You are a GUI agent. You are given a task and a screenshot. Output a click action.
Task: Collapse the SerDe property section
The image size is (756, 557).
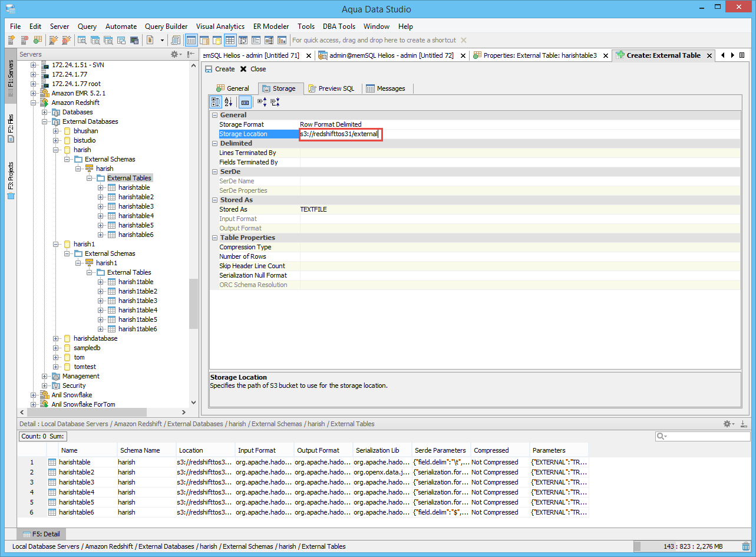point(214,172)
